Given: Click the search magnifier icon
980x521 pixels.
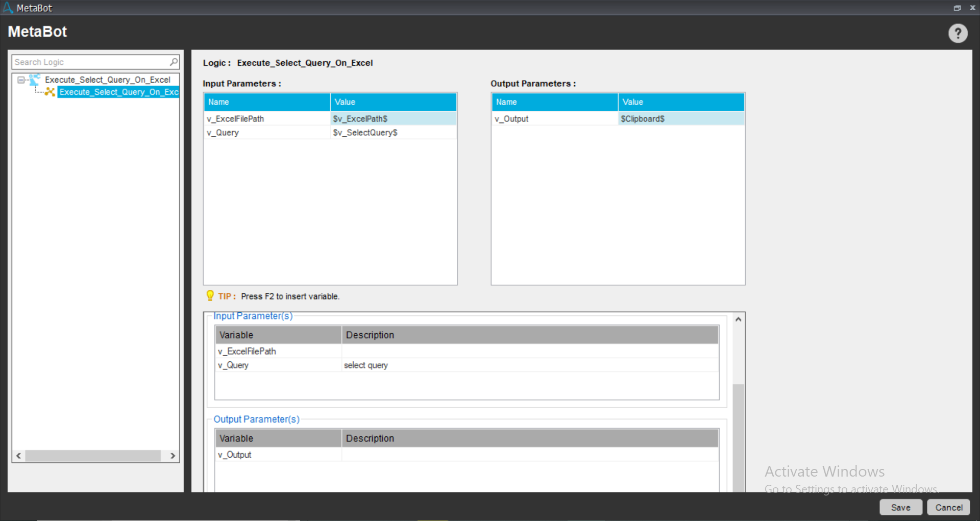Looking at the screenshot, I should click(x=174, y=62).
